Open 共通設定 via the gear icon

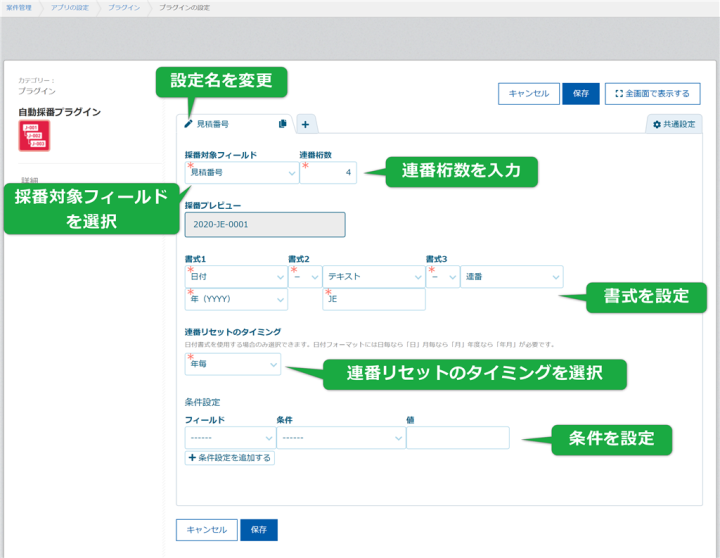672,125
